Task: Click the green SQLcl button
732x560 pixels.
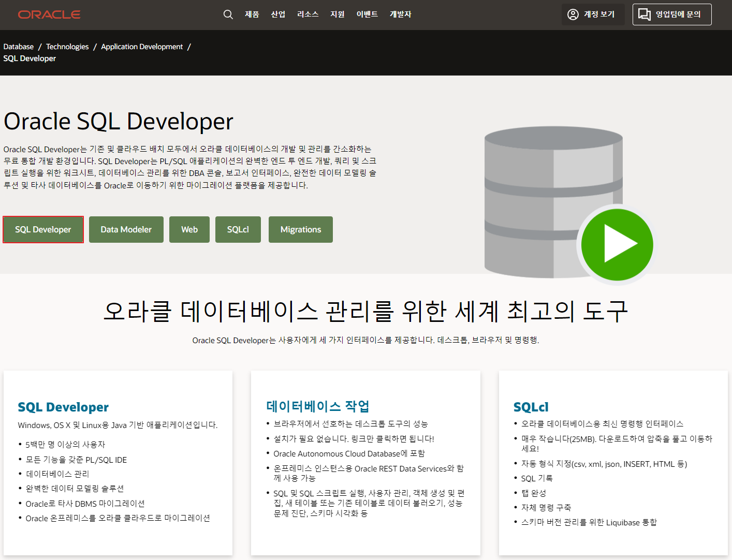Action: point(238,229)
